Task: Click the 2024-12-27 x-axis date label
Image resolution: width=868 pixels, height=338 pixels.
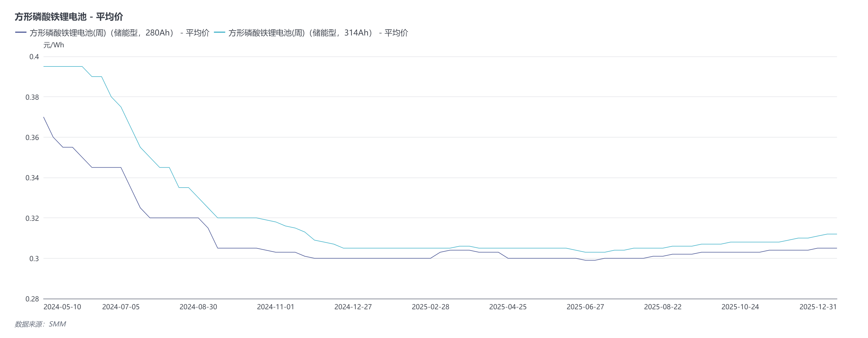Action: coord(353,307)
